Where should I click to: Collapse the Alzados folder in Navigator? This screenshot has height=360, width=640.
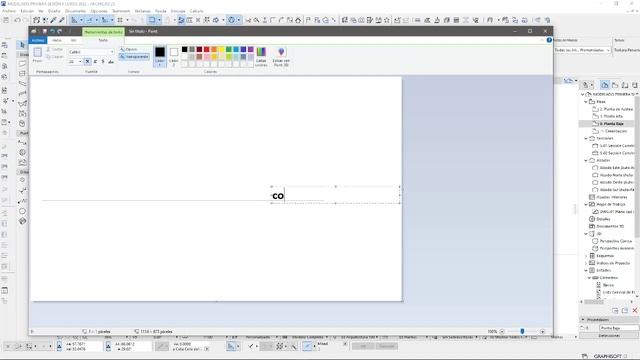(586, 160)
